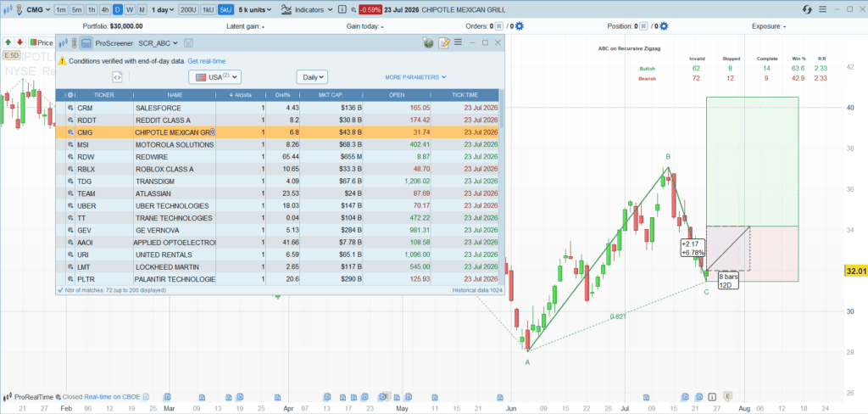Click the column settings gear in table header
868x414 pixels.
70,95
